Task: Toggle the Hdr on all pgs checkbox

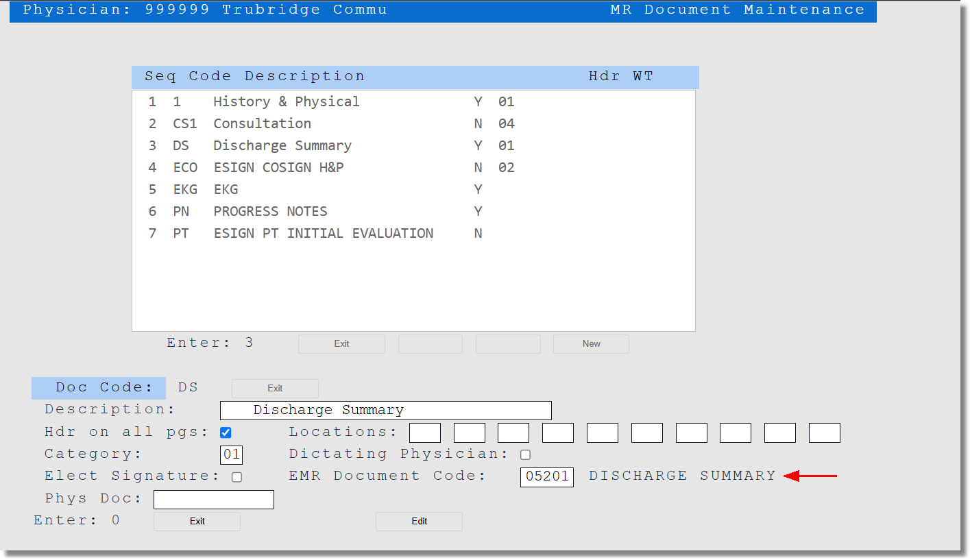Action: [x=226, y=433]
